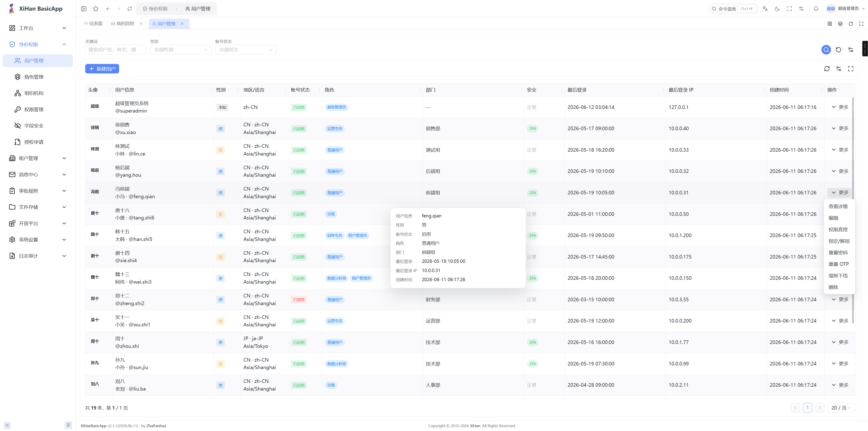Toggle fullscreen from the top bar
Screen dimensions: 868x431
[x=789, y=9]
